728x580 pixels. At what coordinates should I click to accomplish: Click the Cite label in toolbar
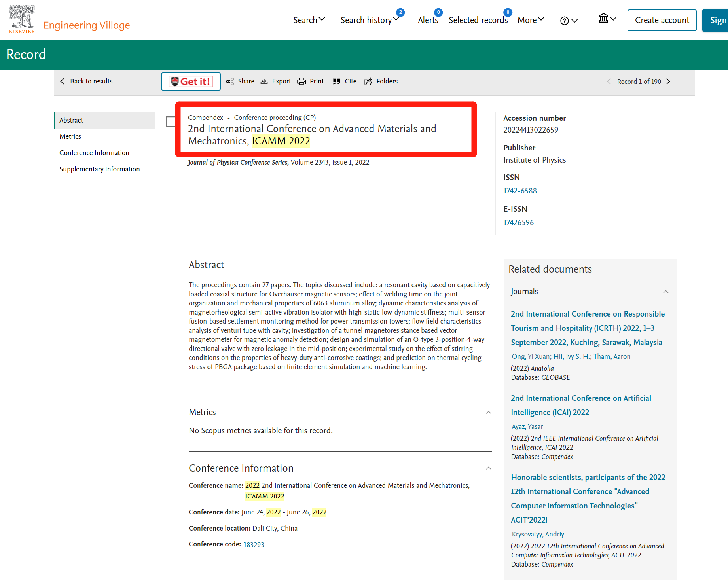351,81
